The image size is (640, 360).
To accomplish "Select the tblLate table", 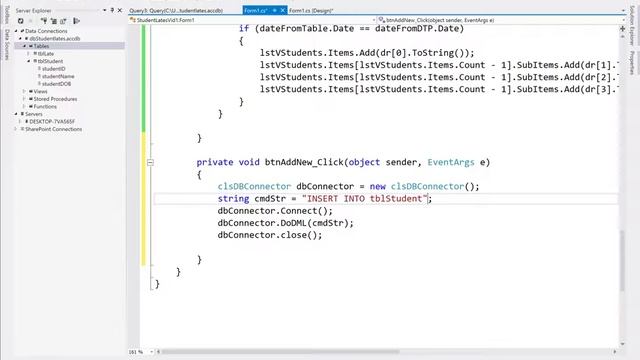I will (x=46, y=53).
